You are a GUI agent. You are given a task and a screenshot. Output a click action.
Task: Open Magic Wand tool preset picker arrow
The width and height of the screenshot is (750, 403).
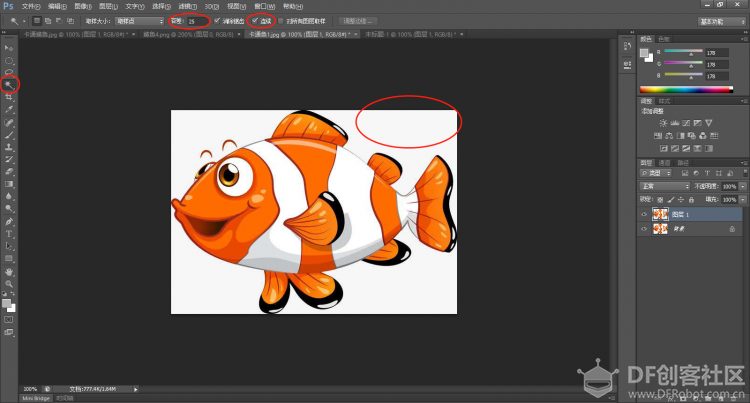[24, 21]
